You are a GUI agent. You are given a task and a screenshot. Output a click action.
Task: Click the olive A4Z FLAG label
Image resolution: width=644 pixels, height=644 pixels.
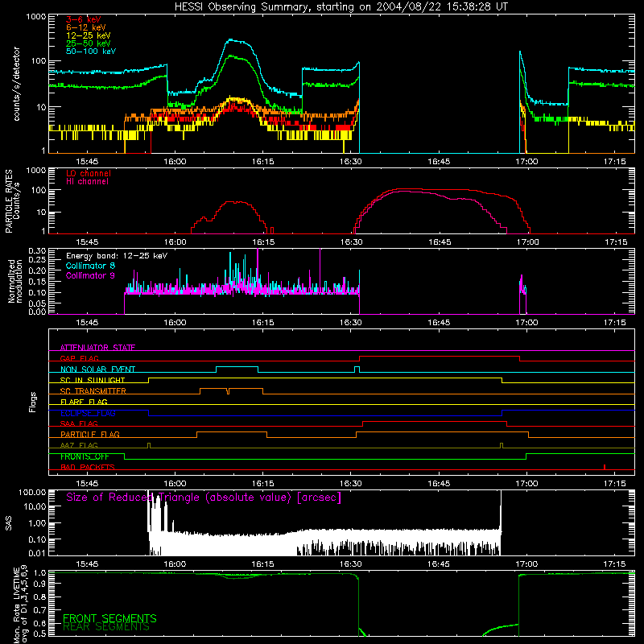[79, 445]
